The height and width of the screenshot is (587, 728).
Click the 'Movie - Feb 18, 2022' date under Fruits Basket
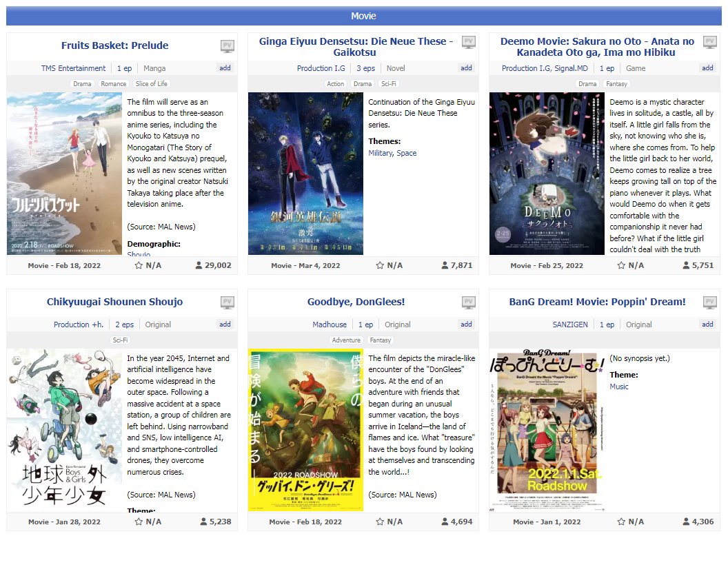coord(64,265)
